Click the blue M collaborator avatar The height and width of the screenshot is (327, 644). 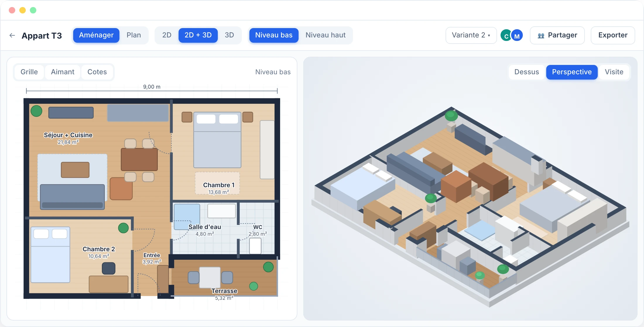(x=517, y=36)
